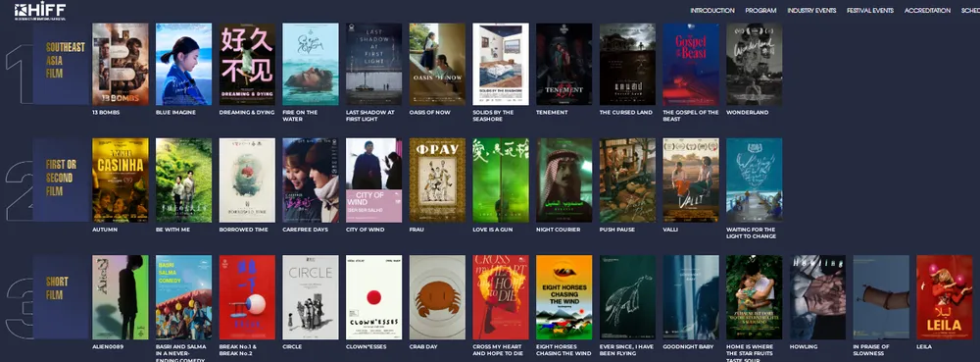Open the Carefree Days poster
The height and width of the screenshot is (362, 980).
click(x=311, y=181)
